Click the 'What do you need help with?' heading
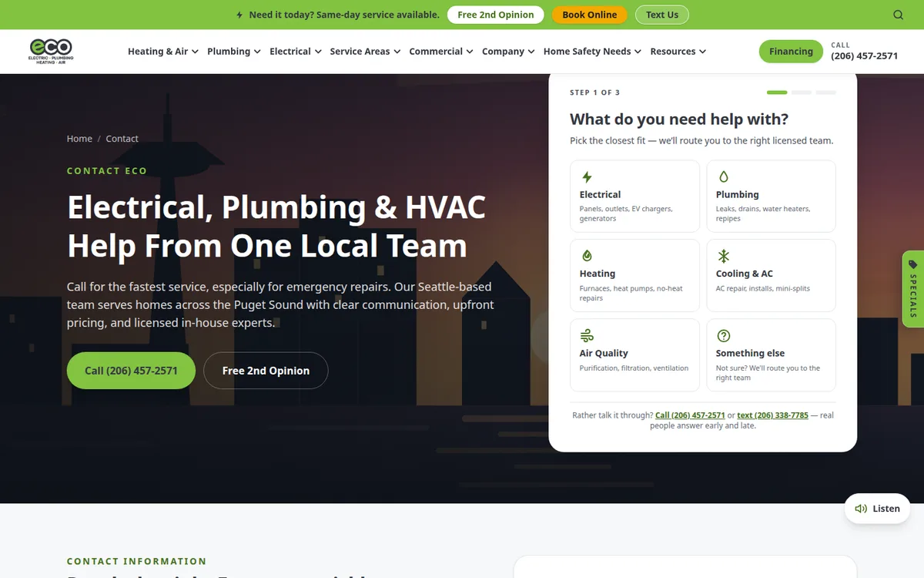The height and width of the screenshot is (578, 924). [679, 119]
